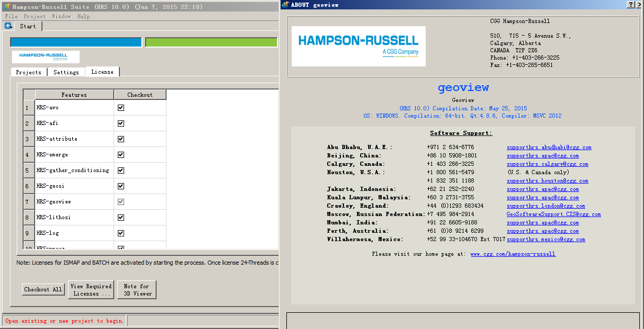Viewport: 644px width, 329px height.
Task: Click the blue progress bar
Action: [76, 42]
